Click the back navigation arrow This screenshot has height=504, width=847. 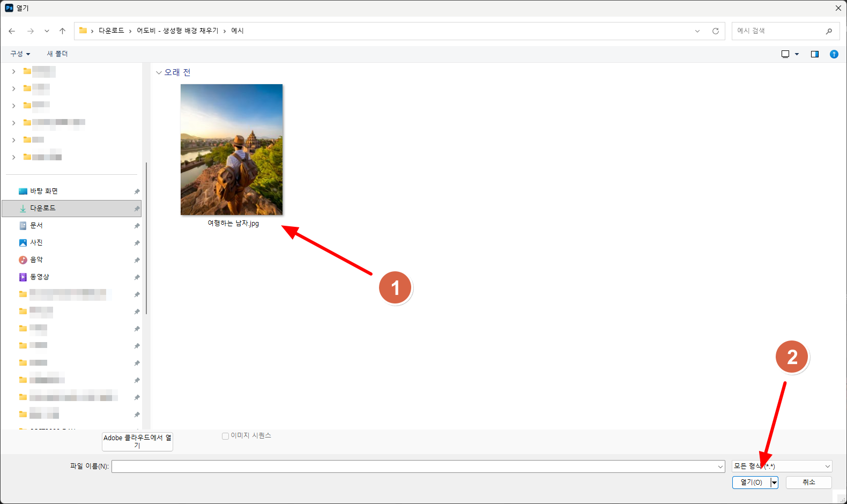click(x=12, y=31)
